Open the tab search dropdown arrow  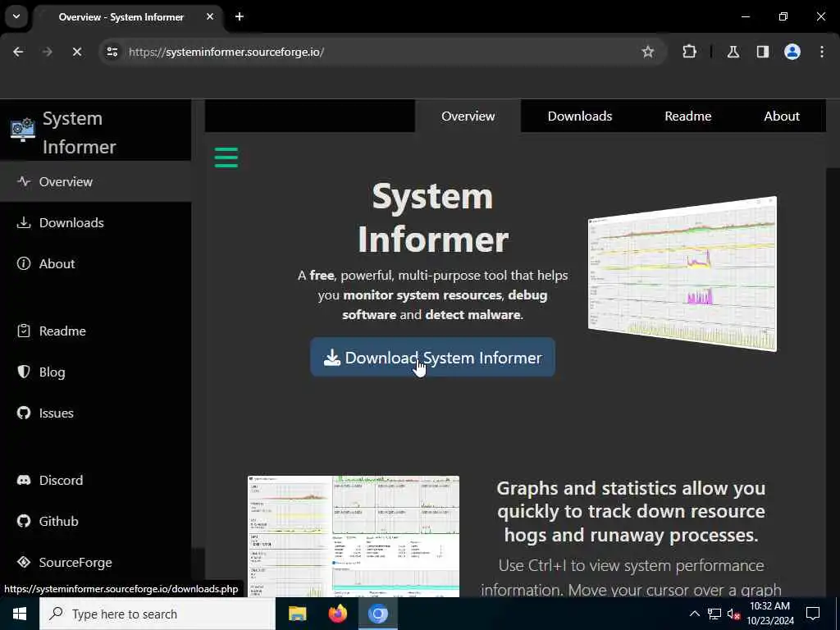coord(16,16)
